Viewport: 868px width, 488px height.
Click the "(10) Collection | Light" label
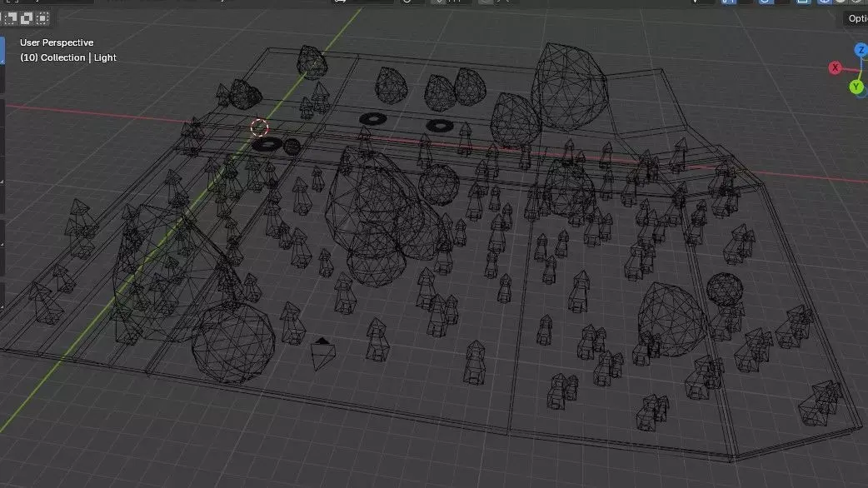(68, 57)
